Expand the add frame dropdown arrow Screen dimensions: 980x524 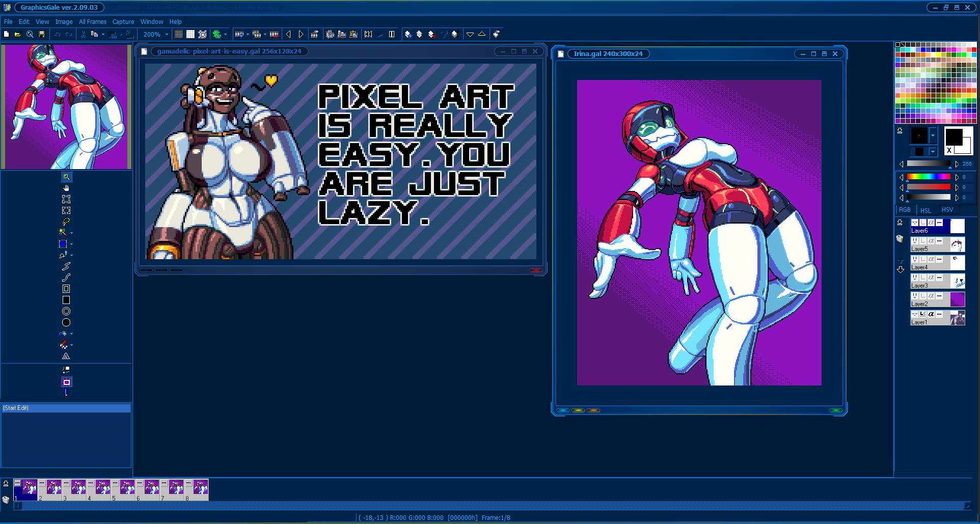[248, 35]
